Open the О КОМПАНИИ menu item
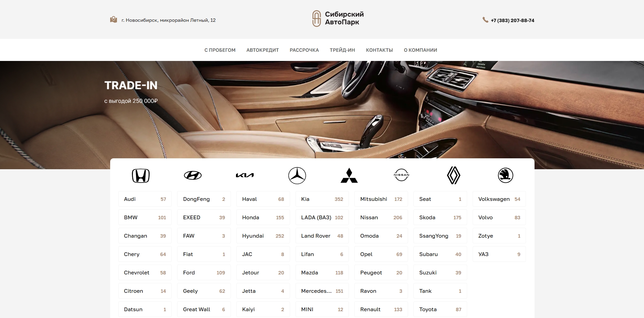 (421, 50)
